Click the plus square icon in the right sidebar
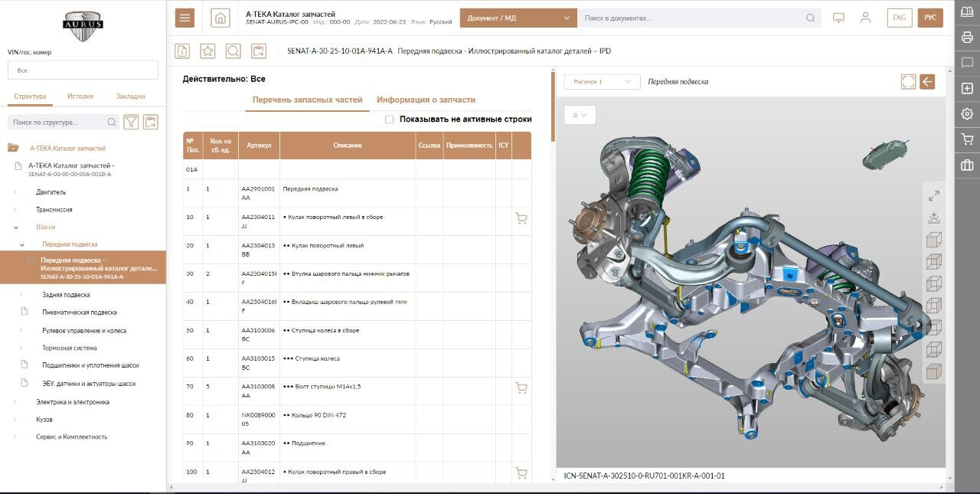980x494 pixels. coord(967,89)
